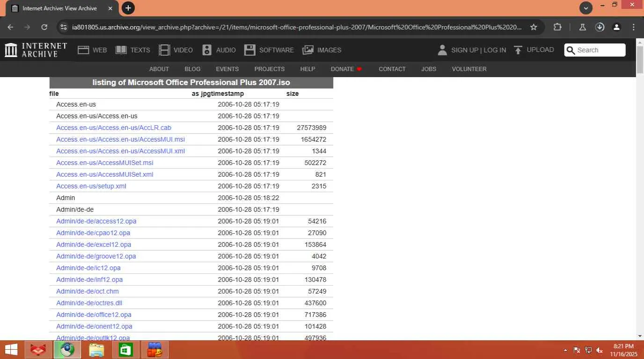Screen dimensions: 644x359
Task: Open the Audio speaker icon
Action: click(x=207, y=50)
